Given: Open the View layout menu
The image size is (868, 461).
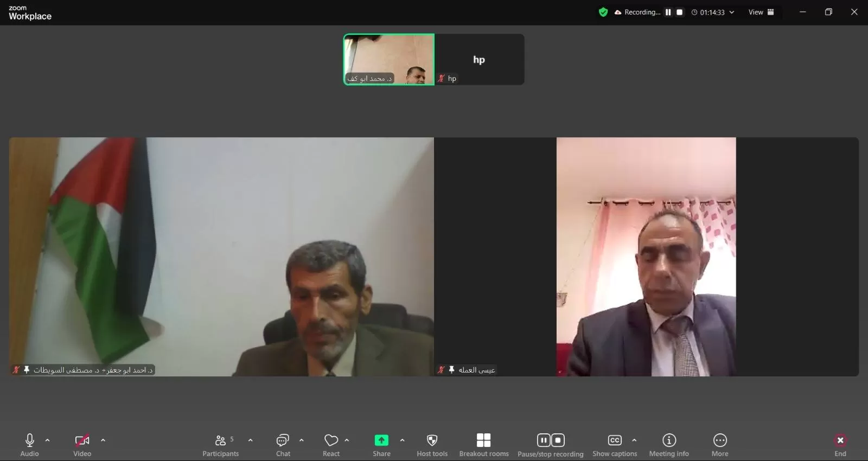Looking at the screenshot, I should click(x=761, y=12).
